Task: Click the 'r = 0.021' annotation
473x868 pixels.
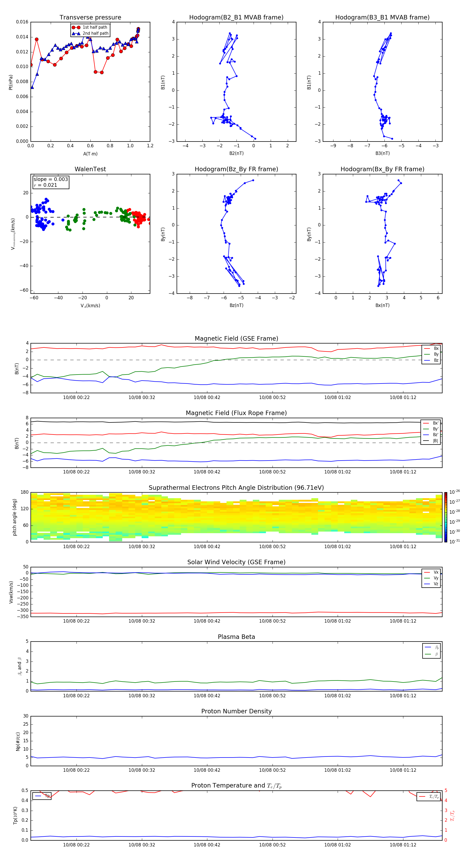Action: point(45,185)
